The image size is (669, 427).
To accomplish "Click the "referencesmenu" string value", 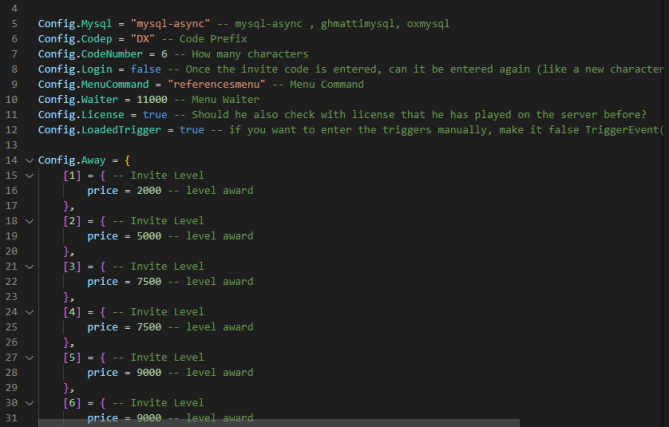I will (x=216, y=84).
